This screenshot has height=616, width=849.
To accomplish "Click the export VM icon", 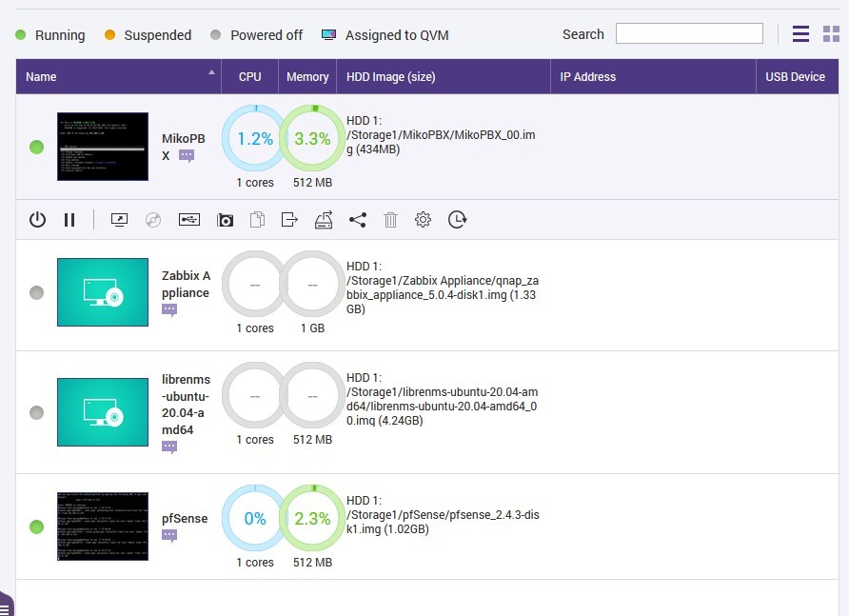I will coord(290,220).
